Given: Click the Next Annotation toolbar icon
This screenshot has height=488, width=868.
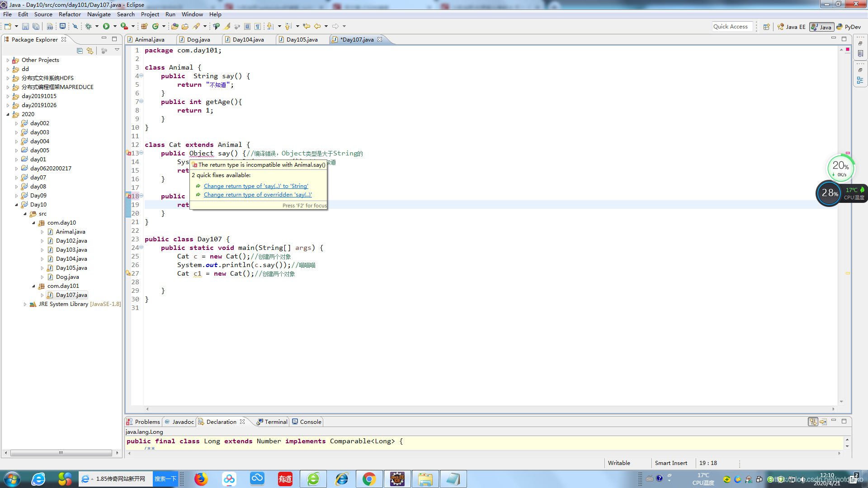Looking at the screenshot, I should tap(270, 26).
